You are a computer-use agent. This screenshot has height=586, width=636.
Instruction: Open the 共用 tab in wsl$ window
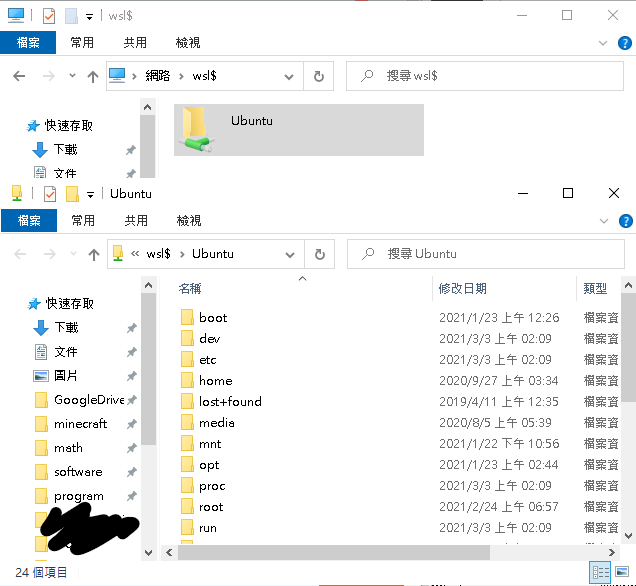[x=135, y=42]
